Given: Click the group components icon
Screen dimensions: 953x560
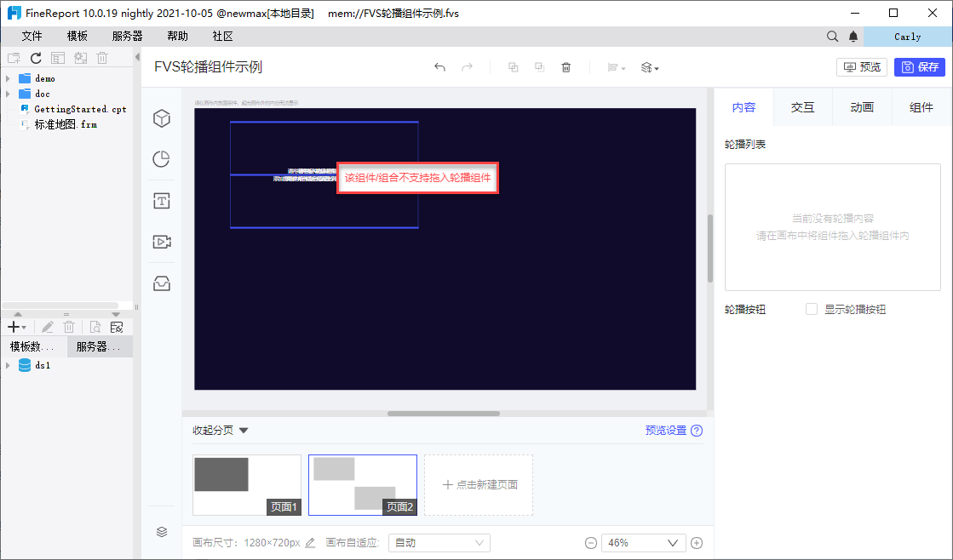Looking at the screenshot, I should tap(513, 67).
